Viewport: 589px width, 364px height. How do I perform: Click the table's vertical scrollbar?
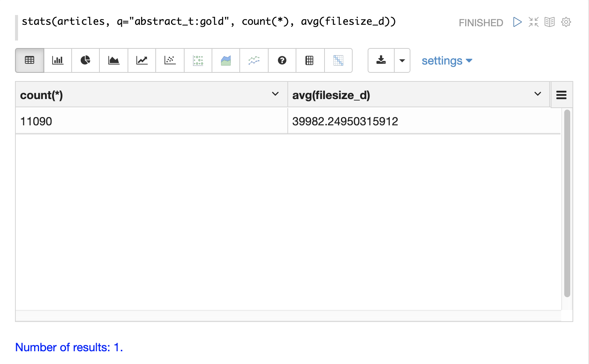[567, 203]
